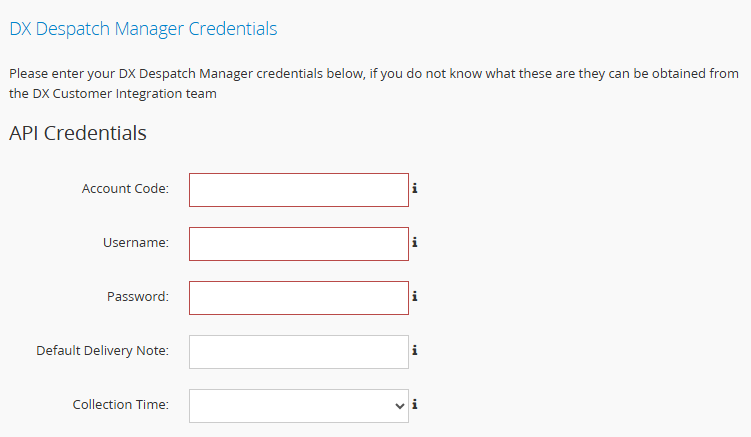Viewport: 751px width, 437px height.
Task: Click the "Password:" label text
Action: pyautogui.click(x=137, y=296)
